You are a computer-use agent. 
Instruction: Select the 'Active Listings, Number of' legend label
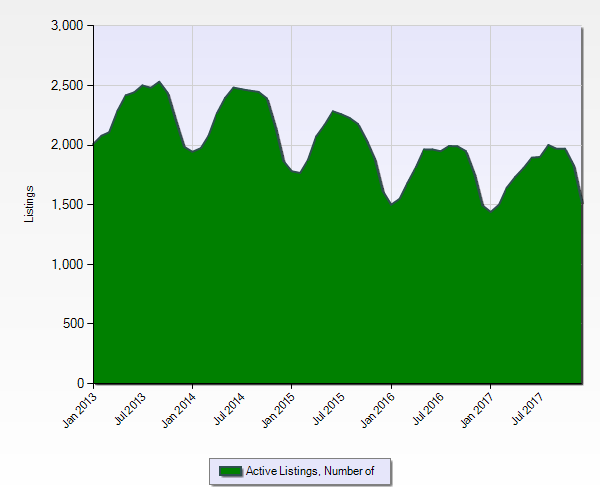[310, 471]
